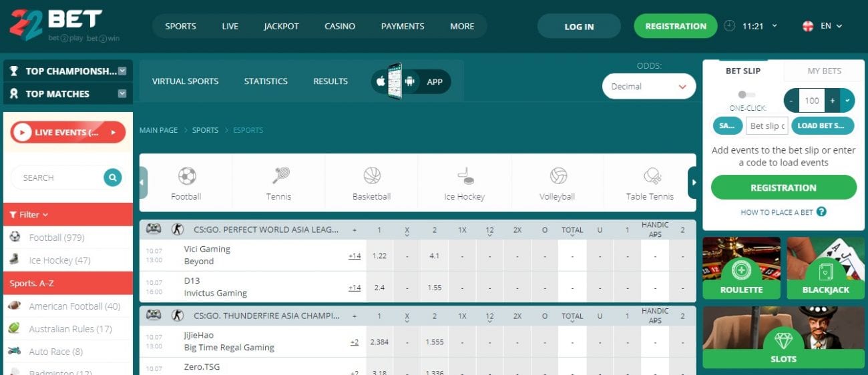Viewport: 868px width, 375px height.
Task: Click the bet amount field showing 100
Action: click(x=812, y=101)
